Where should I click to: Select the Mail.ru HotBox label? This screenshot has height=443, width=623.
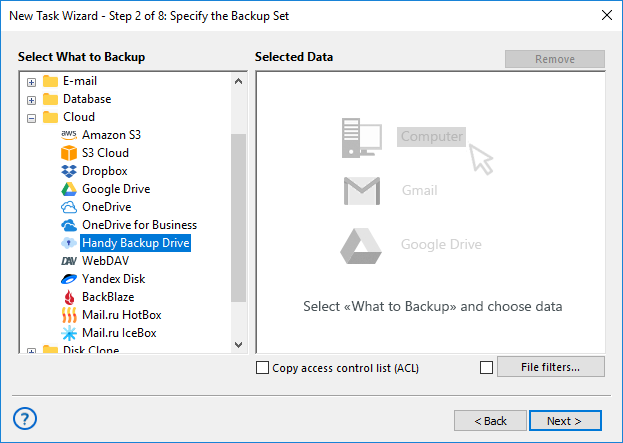[x=122, y=315]
